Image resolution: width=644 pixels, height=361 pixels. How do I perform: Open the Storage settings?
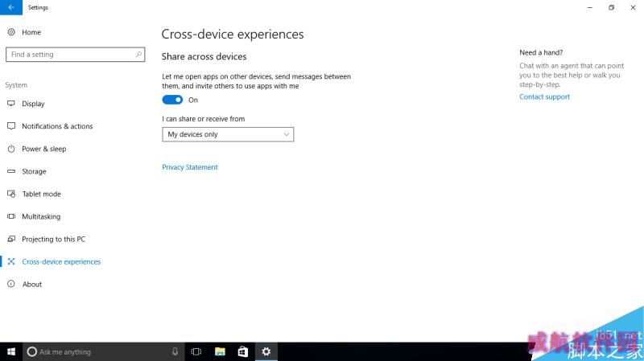tap(34, 171)
